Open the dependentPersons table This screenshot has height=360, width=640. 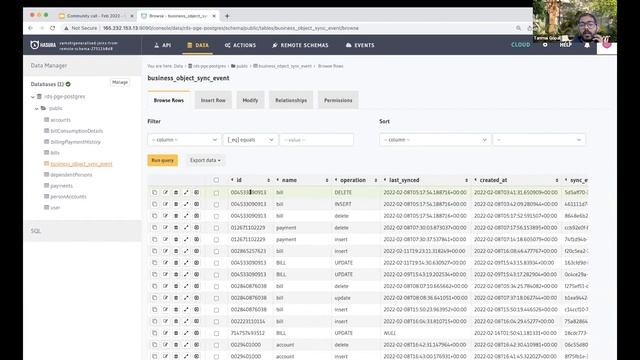71,175
